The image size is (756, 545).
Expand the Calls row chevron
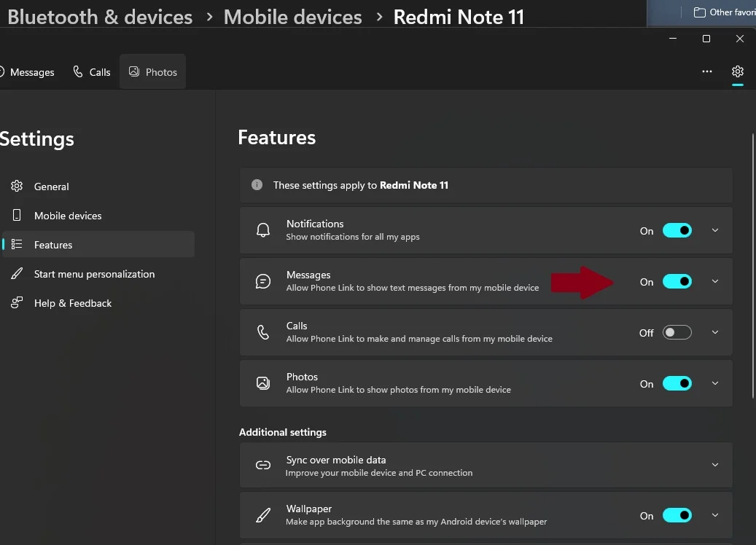point(715,332)
